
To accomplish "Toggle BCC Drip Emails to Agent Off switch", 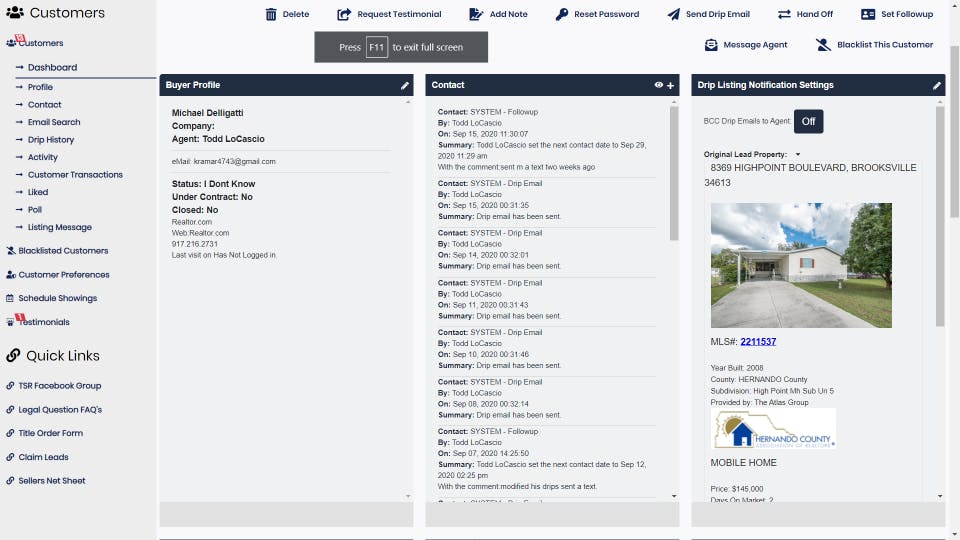I will pyautogui.click(x=808, y=121).
